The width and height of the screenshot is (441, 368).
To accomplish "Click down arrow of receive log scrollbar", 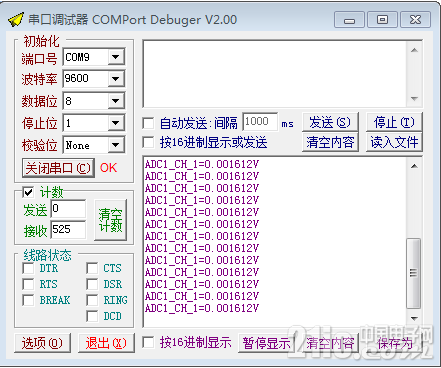I will [x=414, y=318].
